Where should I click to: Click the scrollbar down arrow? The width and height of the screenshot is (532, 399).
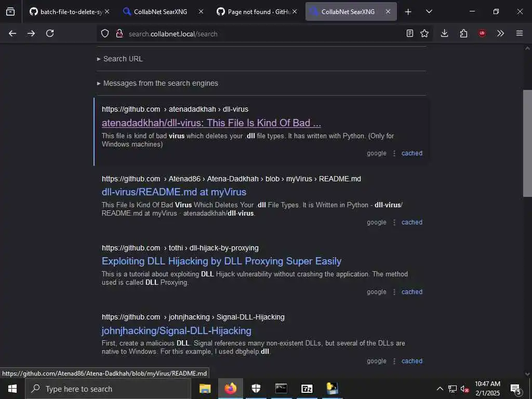(x=527, y=374)
